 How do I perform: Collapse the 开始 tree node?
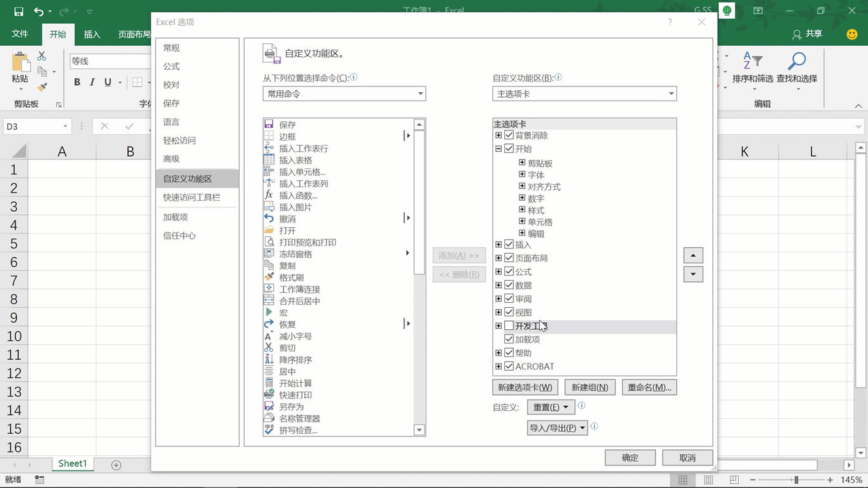coord(498,148)
